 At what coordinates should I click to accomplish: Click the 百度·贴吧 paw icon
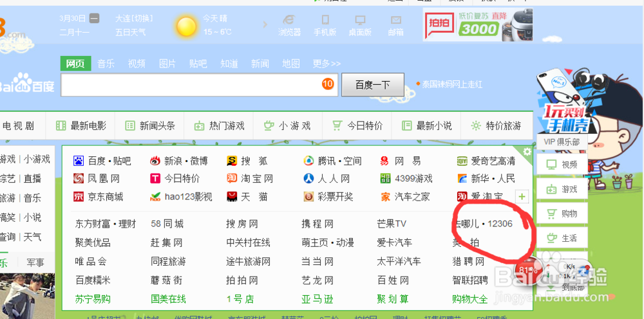click(x=79, y=161)
